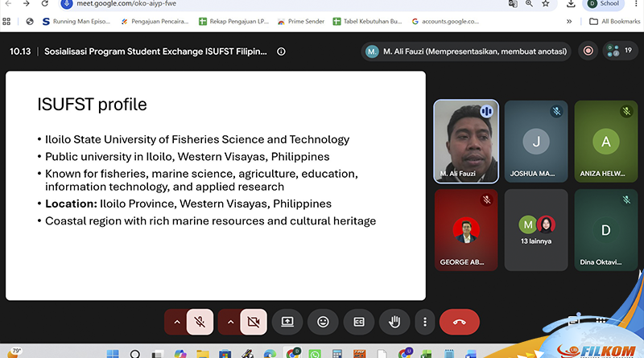
Task: Open Task View on taskbar
Action: (157, 353)
